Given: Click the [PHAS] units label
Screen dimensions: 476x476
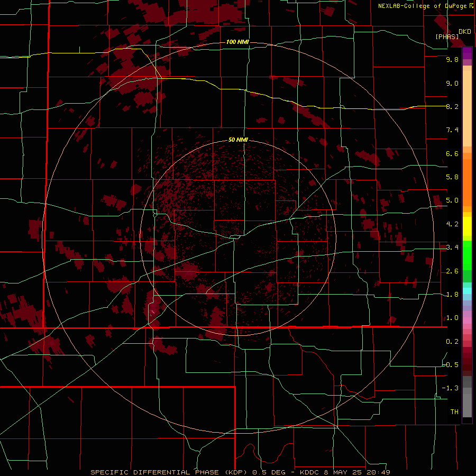Looking at the screenshot, I should click(447, 36).
